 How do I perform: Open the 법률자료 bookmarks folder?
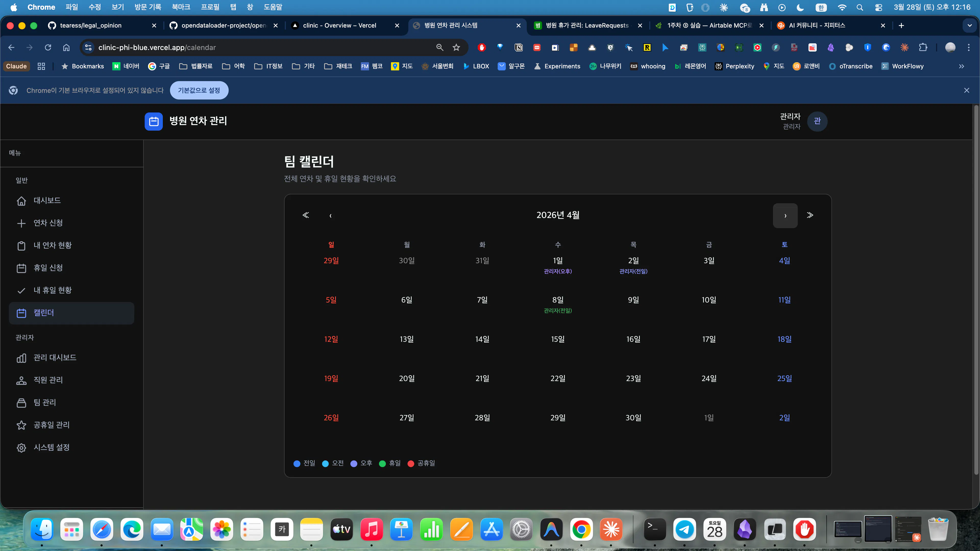[196, 66]
